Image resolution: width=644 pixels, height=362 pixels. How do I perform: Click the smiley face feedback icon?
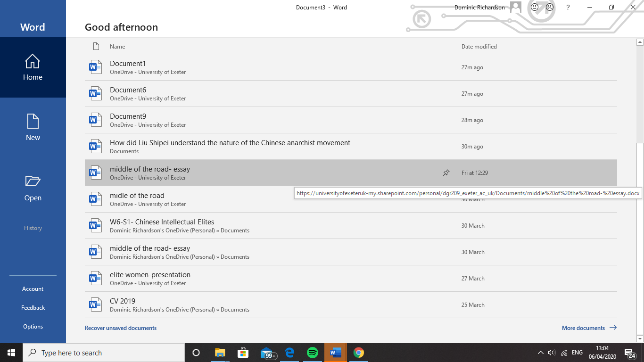click(535, 7)
